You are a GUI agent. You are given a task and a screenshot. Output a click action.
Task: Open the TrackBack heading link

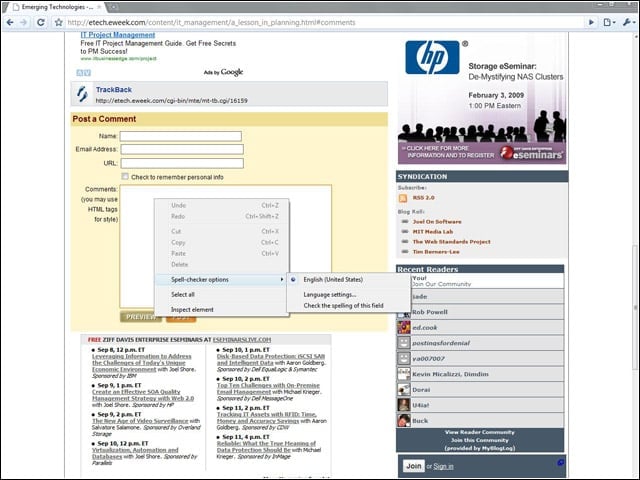pyautogui.click(x=113, y=89)
